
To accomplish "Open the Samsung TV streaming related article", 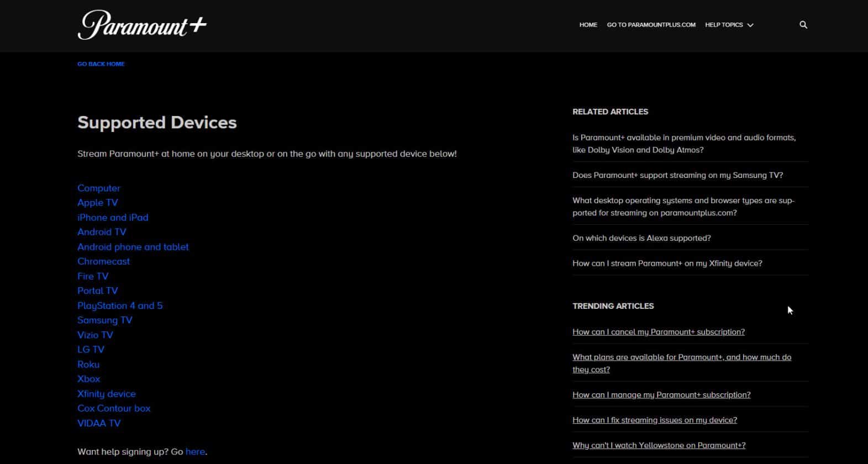I will [677, 175].
